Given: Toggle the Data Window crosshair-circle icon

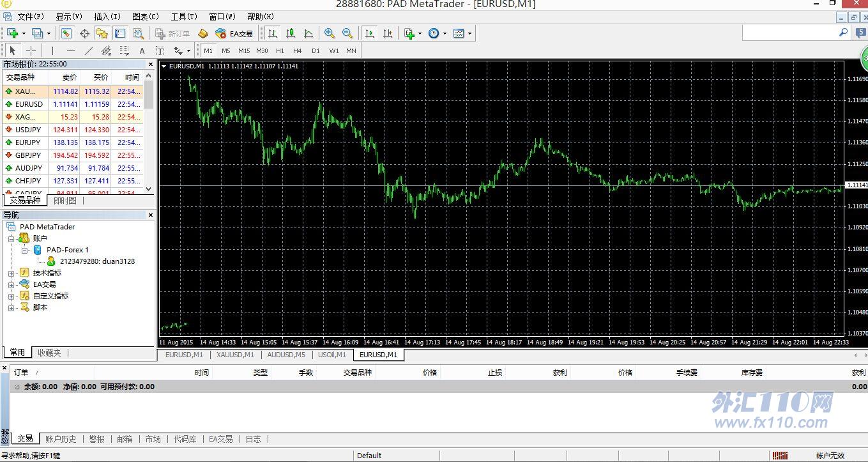Looking at the screenshot, I should (x=84, y=33).
